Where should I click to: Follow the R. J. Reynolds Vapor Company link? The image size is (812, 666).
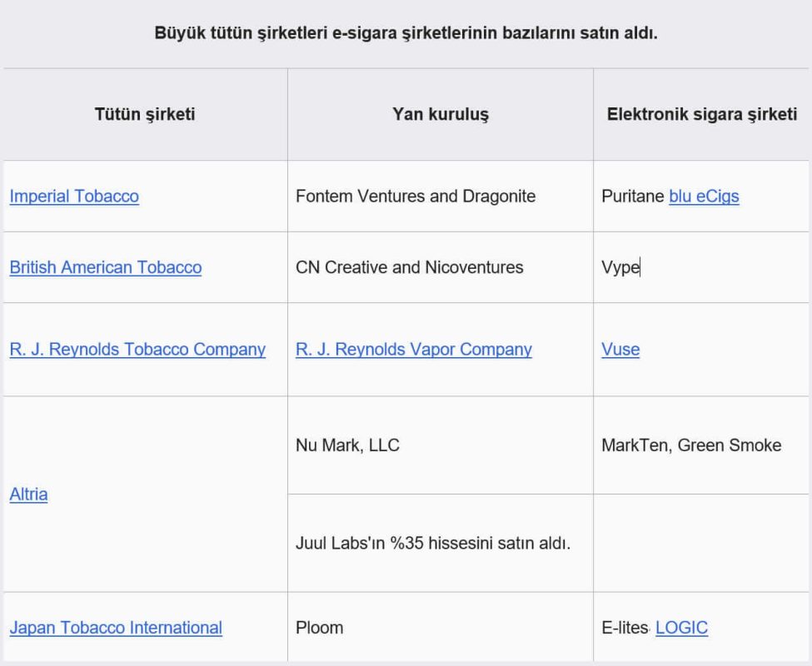tap(414, 349)
